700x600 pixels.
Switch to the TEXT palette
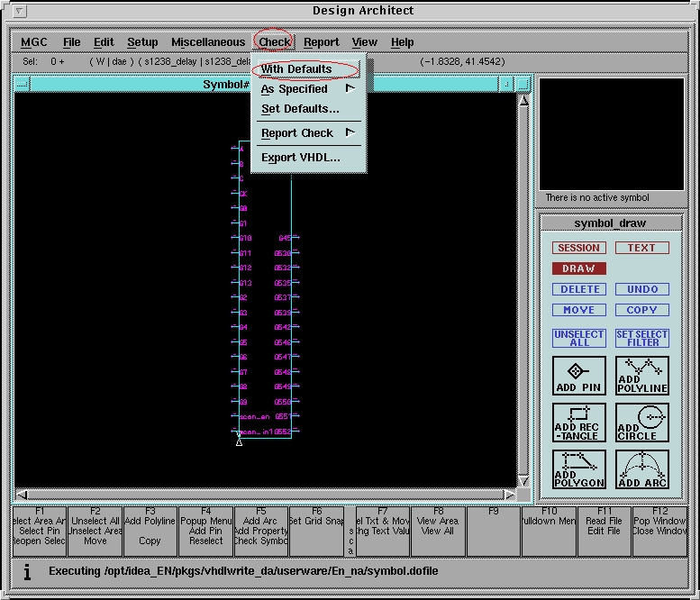[641, 248]
